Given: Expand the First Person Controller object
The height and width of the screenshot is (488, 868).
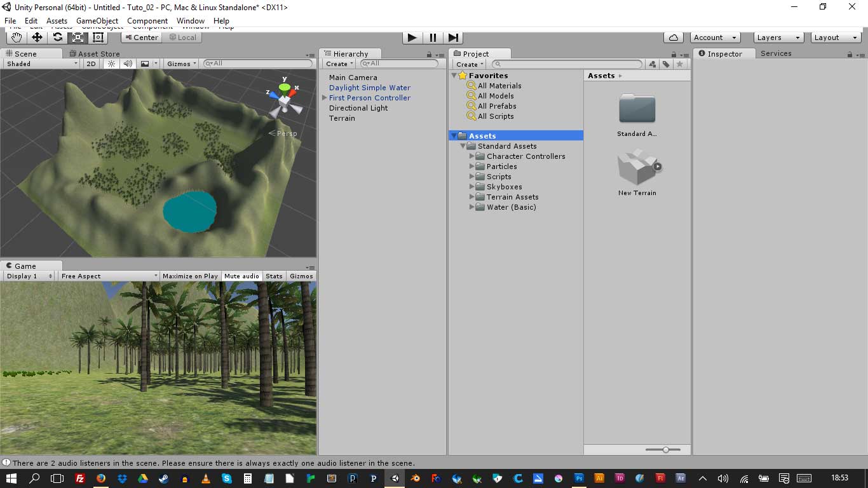Looking at the screenshot, I should click(x=324, y=98).
